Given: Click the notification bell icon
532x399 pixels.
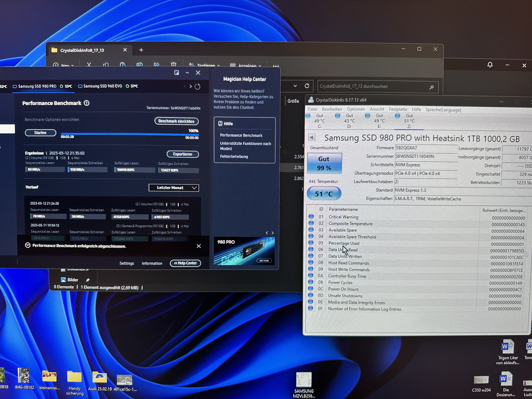Looking at the screenshot, I should point(490,65).
